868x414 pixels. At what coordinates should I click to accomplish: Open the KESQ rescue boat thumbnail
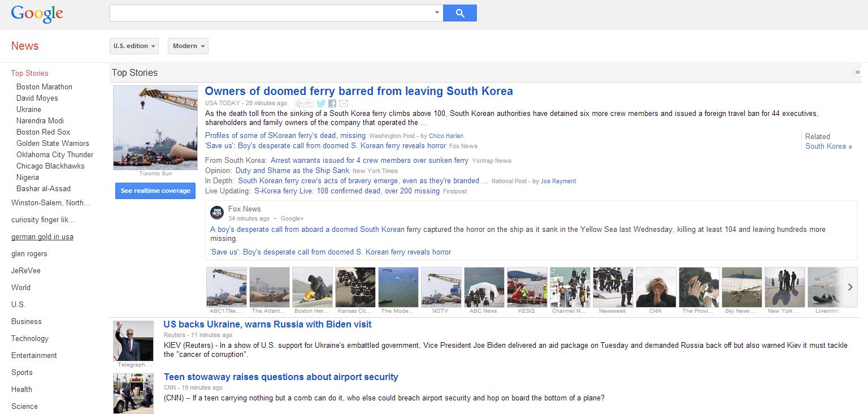[x=527, y=287]
